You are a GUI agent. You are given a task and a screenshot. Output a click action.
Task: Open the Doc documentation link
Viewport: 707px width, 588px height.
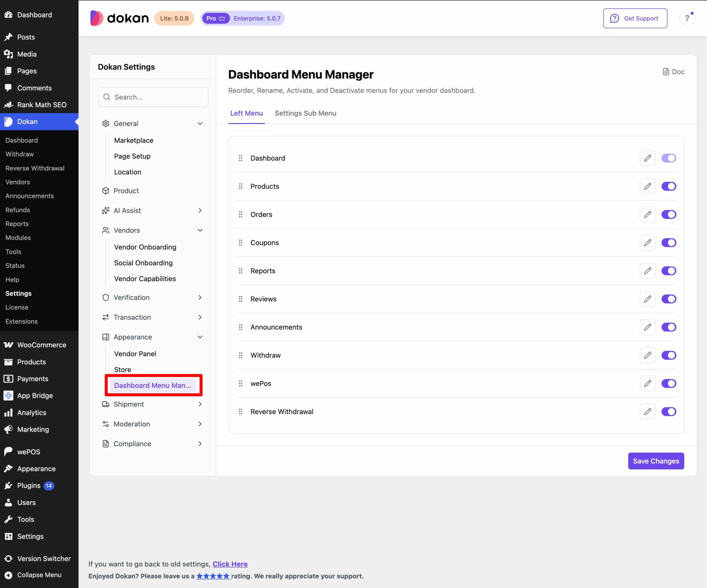coord(673,72)
